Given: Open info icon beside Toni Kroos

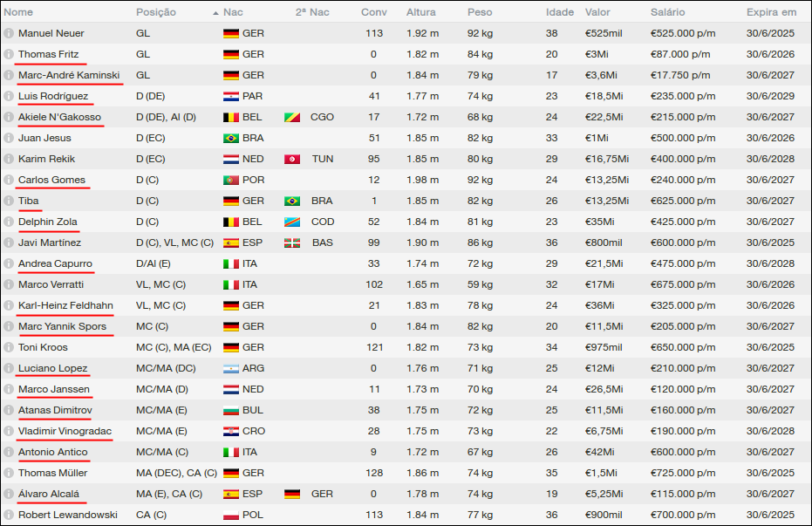Looking at the screenshot, I should [9, 347].
